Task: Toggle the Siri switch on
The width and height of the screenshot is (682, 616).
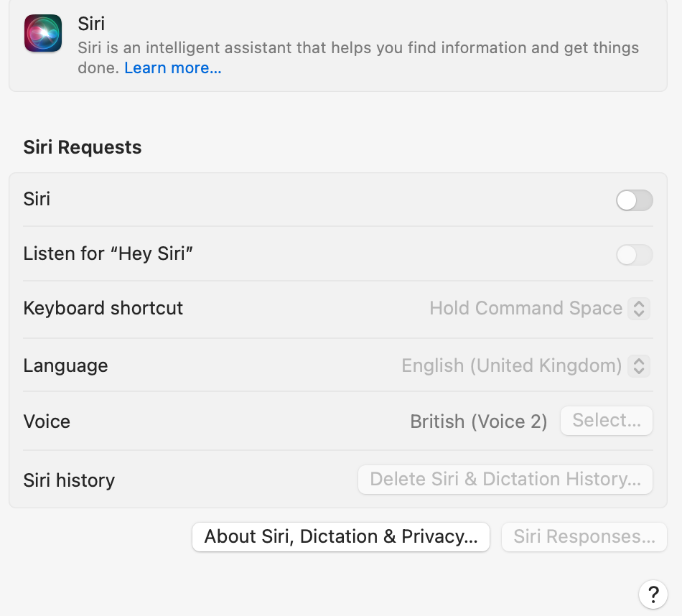Action: [x=634, y=200]
